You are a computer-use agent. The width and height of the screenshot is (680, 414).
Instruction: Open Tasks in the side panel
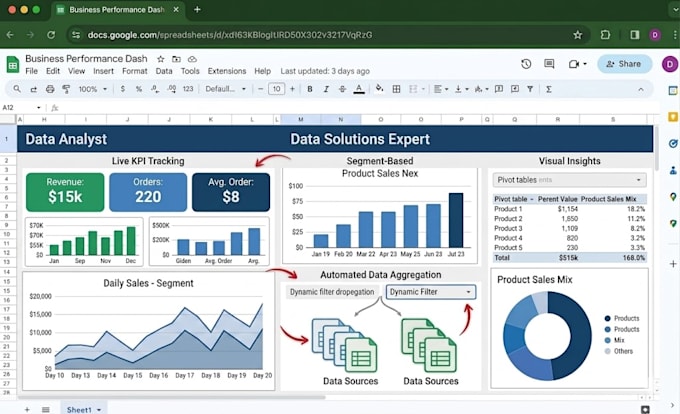click(x=673, y=143)
